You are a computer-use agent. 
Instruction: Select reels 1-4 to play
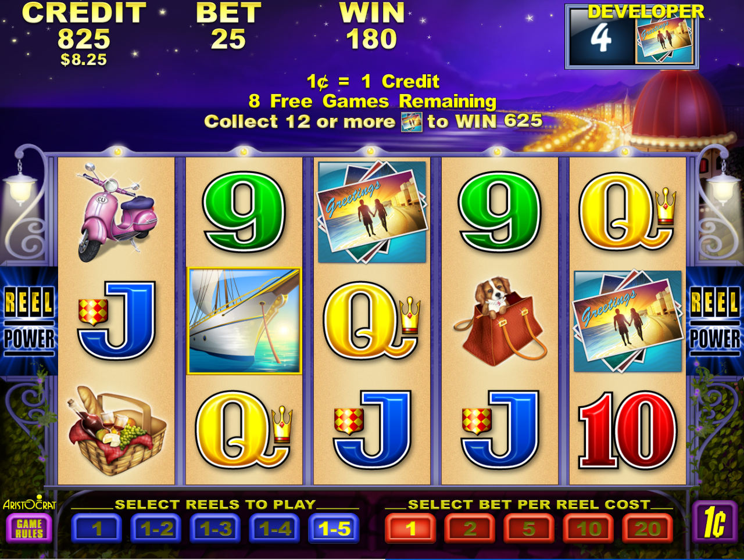[275, 529]
